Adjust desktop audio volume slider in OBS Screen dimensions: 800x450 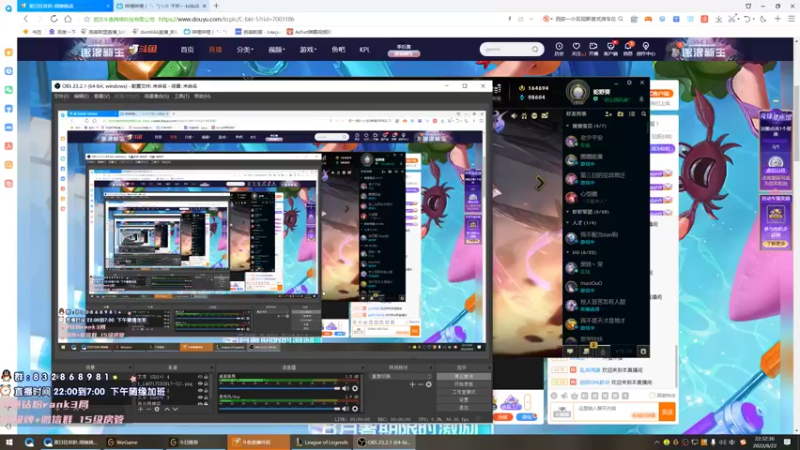[x=280, y=389]
